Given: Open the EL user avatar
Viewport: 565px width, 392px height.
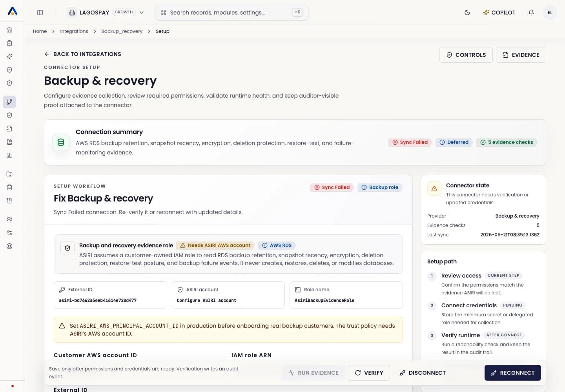Looking at the screenshot, I should 550,13.
